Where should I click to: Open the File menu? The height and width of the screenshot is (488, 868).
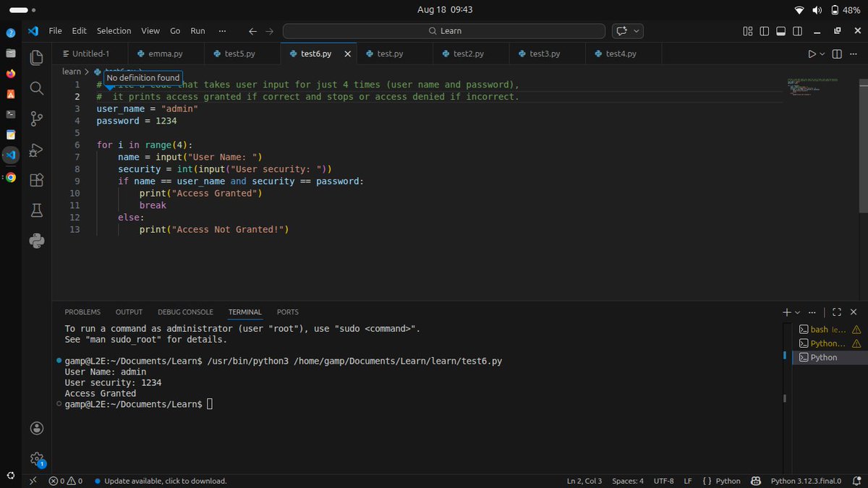tap(56, 31)
